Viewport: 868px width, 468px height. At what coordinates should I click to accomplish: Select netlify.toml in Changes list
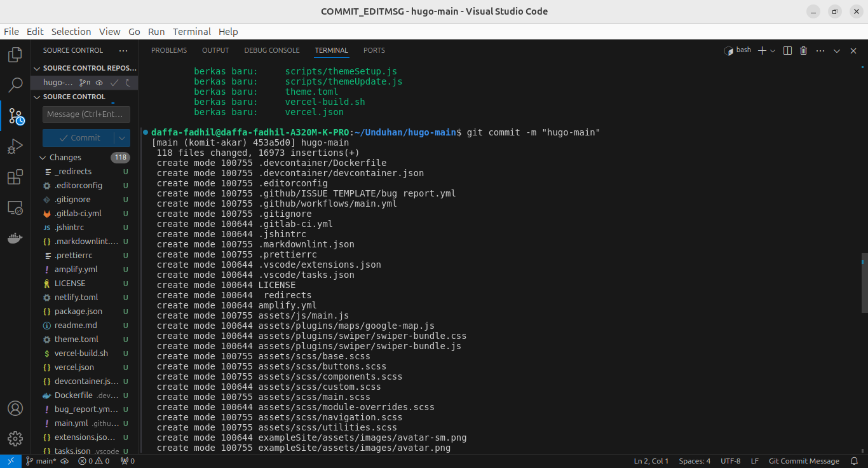tap(85, 297)
